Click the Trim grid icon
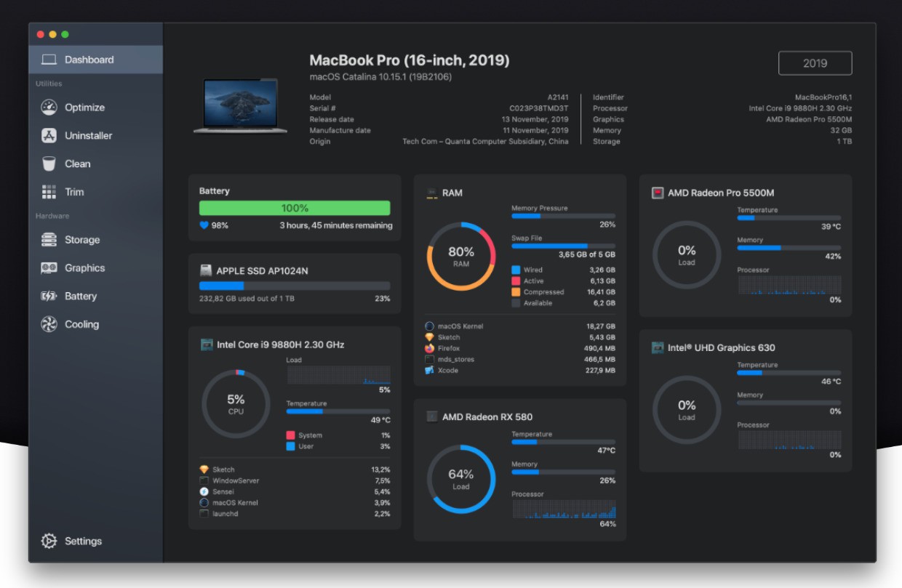 (49, 192)
